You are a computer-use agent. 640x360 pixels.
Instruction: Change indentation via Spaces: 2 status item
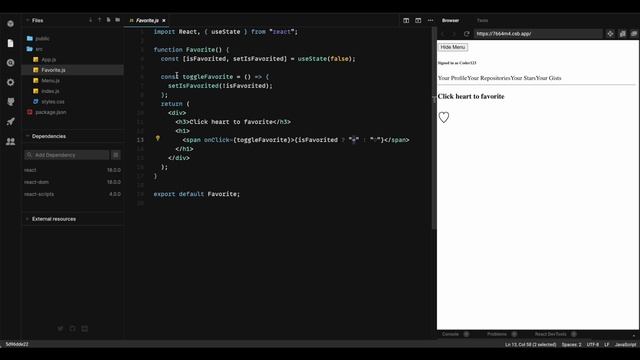coord(571,344)
